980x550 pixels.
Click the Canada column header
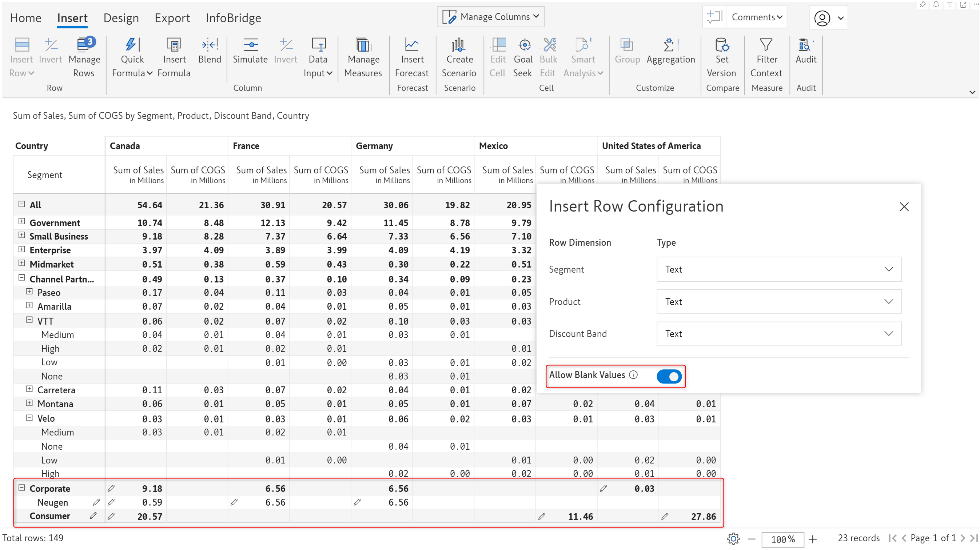click(166, 146)
